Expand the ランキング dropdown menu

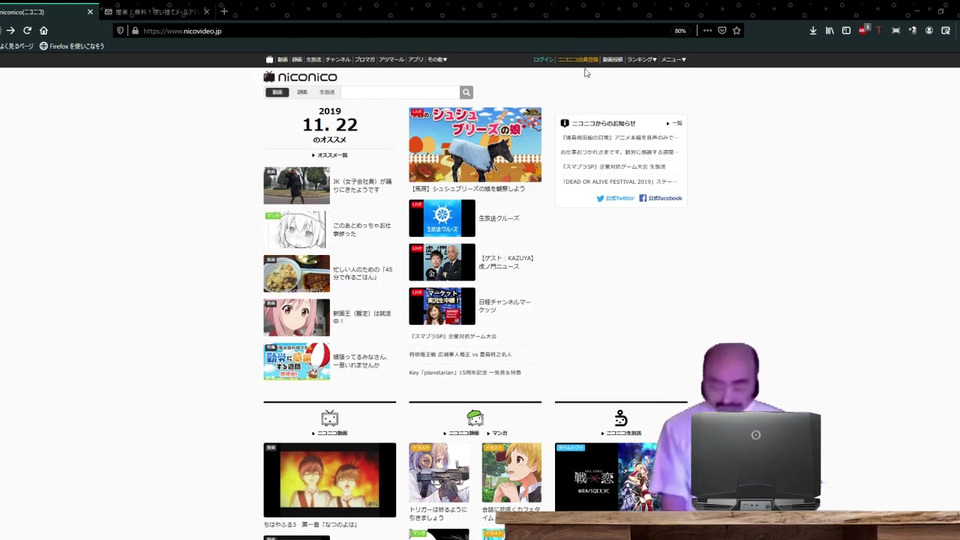642,59
